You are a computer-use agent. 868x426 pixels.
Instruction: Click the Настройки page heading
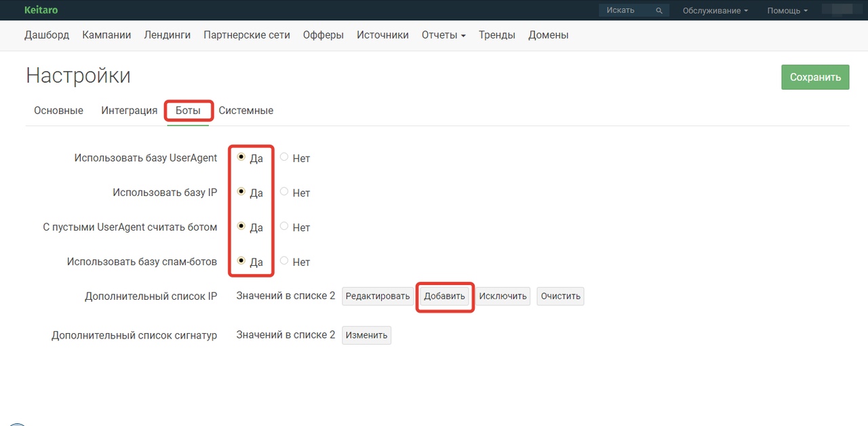[x=78, y=75]
